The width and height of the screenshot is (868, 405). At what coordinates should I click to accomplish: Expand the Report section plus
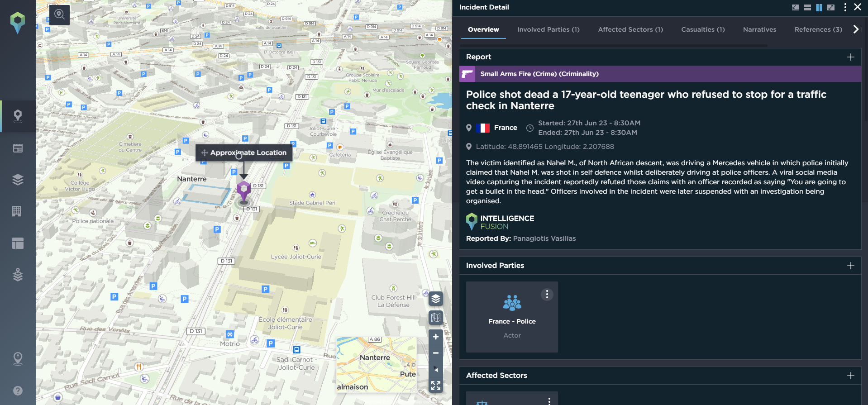point(850,57)
